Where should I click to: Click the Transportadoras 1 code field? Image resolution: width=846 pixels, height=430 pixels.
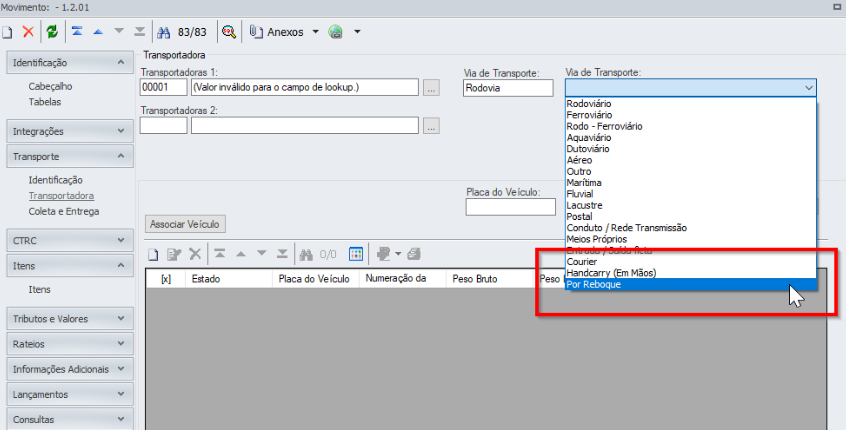tap(163, 87)
